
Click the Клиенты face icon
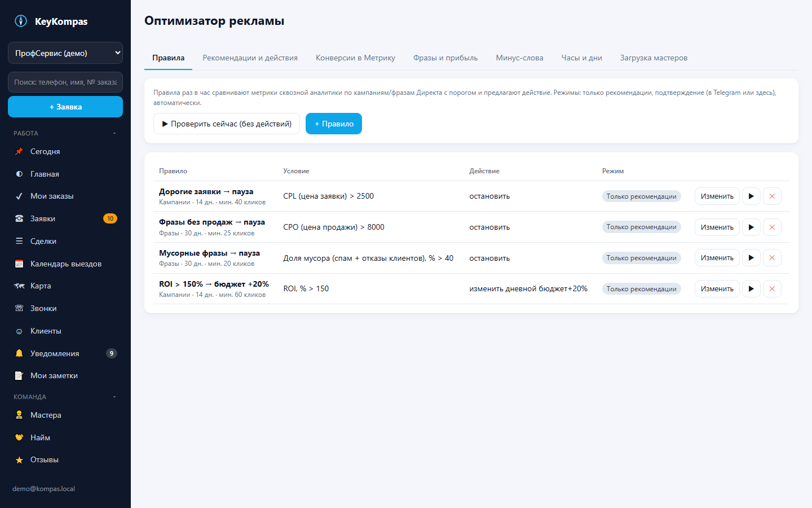click(19, 331)
